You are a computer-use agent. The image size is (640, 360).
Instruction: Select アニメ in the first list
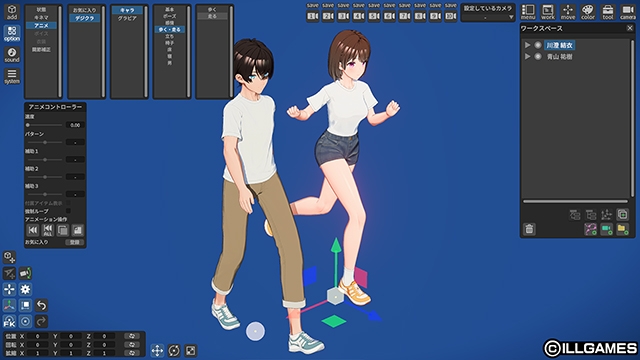pyautogui.click(x=41, y=25)
